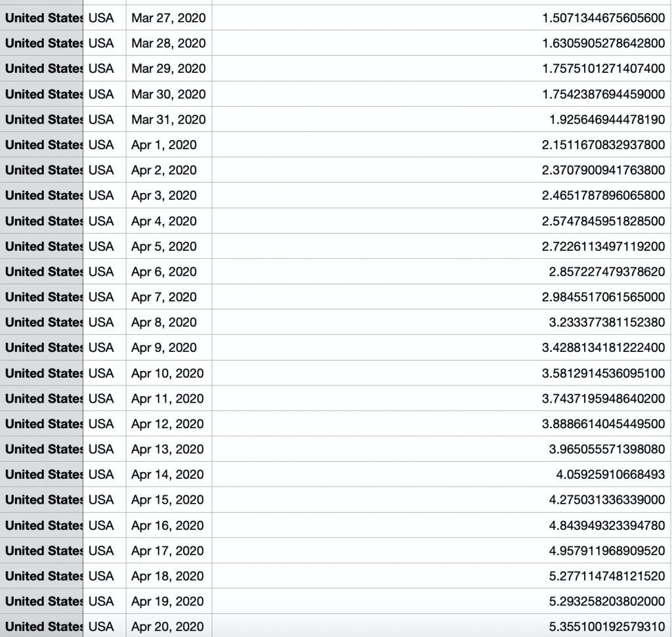672x637 pixels.
Task: Click USA code cell in Apr 3 row
Action: [x=101, y=195]
